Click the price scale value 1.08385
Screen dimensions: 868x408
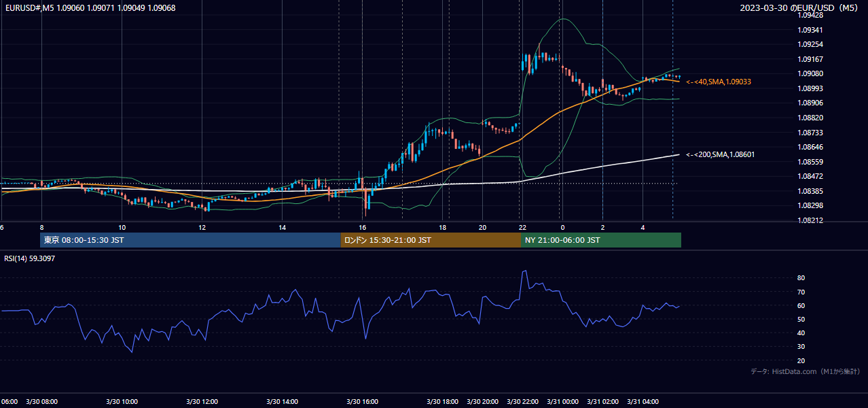click(x=810, y=191)
